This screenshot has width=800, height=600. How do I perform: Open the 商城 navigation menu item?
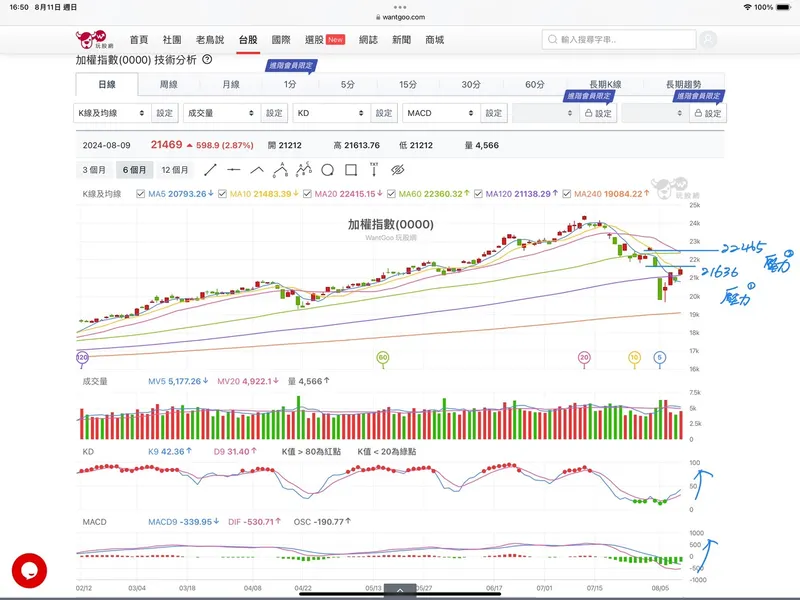pyautogui.click(x=435, y=40)
